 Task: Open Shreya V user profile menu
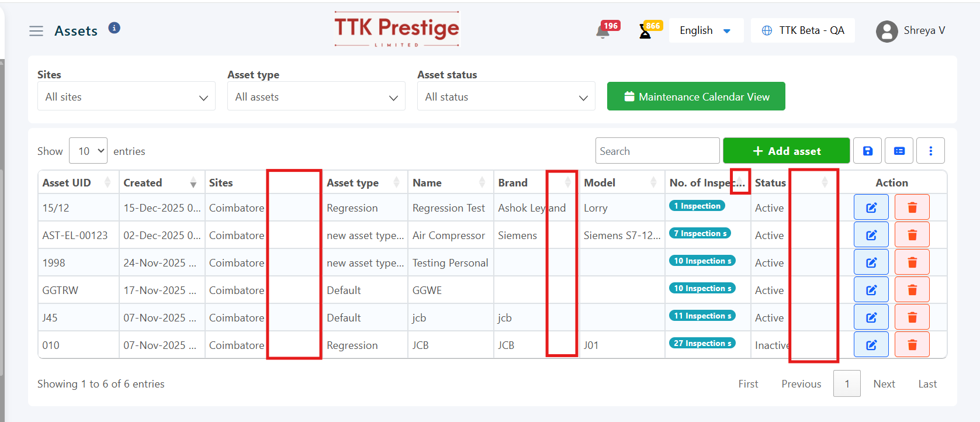(910, 31)
